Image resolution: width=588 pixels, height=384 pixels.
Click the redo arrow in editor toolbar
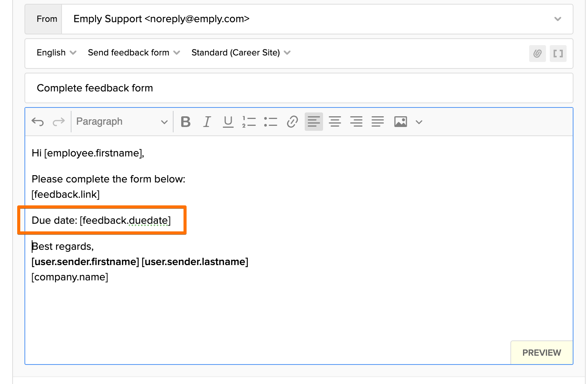pyautogui.click(x=58, y=122)
